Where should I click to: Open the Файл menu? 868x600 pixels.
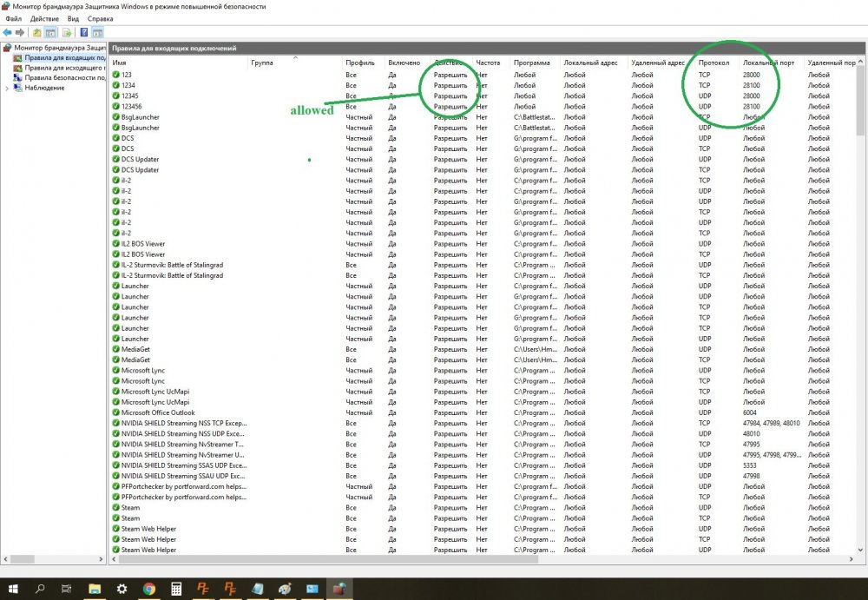(13, 18)
